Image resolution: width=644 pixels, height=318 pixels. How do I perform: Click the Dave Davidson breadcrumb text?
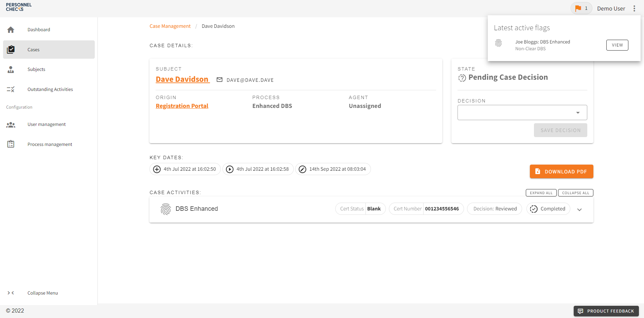(x=218, y=26)
